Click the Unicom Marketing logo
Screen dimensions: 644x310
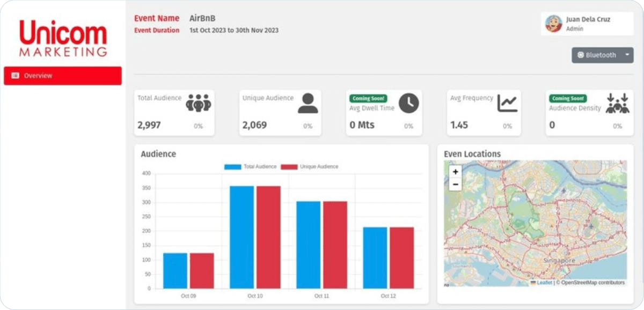pos(63,38)
